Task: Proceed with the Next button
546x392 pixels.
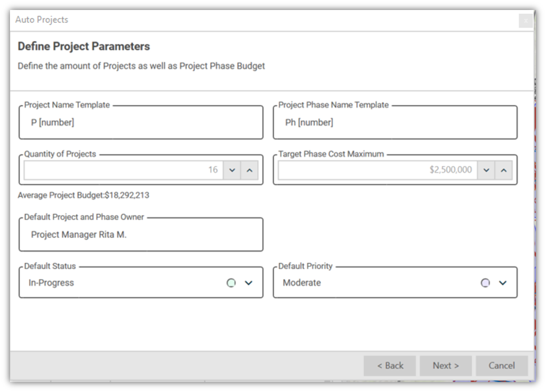Action: [x=446, y=366]
